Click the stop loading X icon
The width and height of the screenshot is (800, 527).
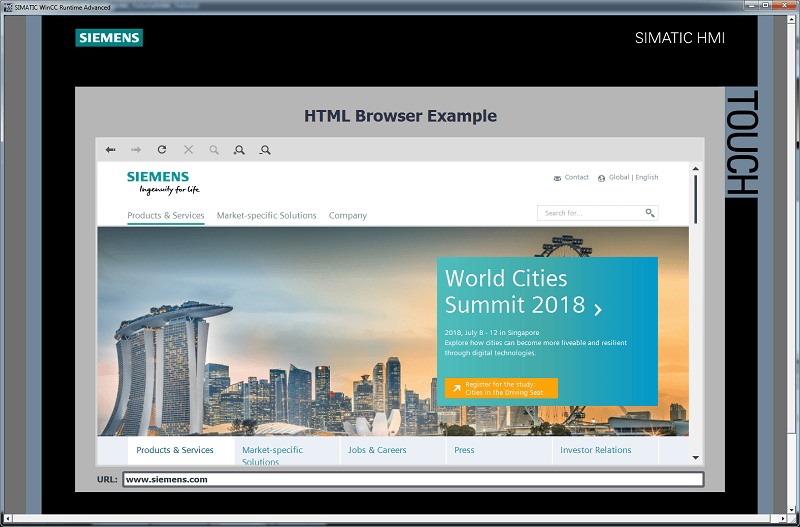188,149
